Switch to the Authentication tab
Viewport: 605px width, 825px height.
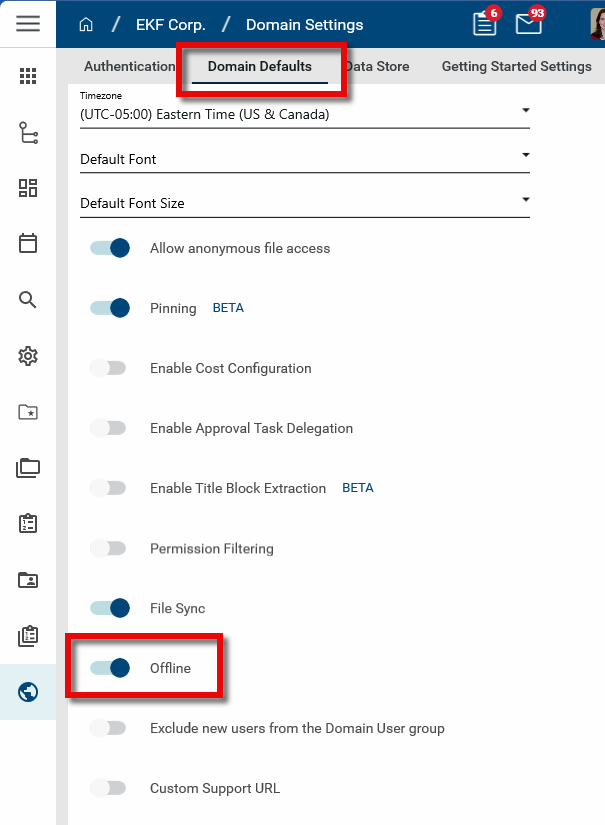point(129,67)
